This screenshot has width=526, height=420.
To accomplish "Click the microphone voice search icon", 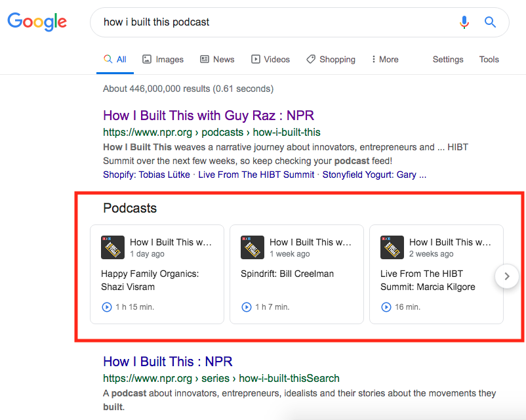I will (x=464, y=22).
